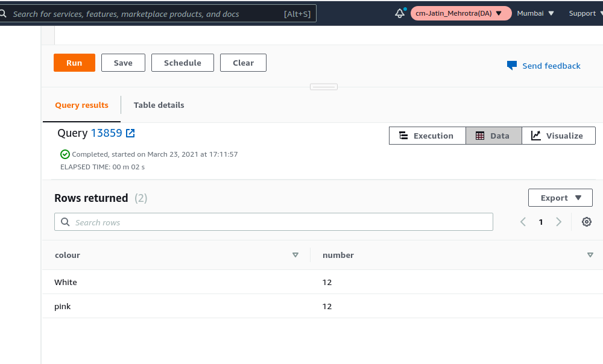603x364 pixels.
Task: Select the White cell in results
Action: point(66,282)
